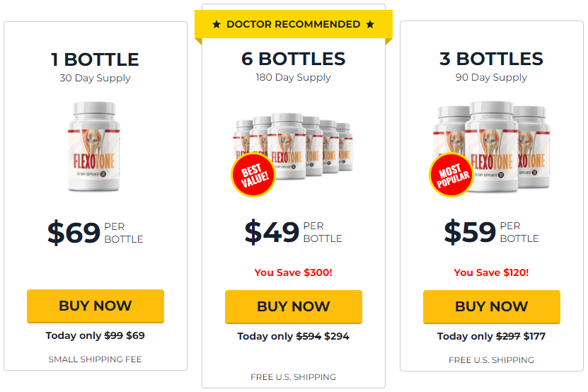
Task: Click the left star in Doctor Recommended banner
Action: point(217,25)
